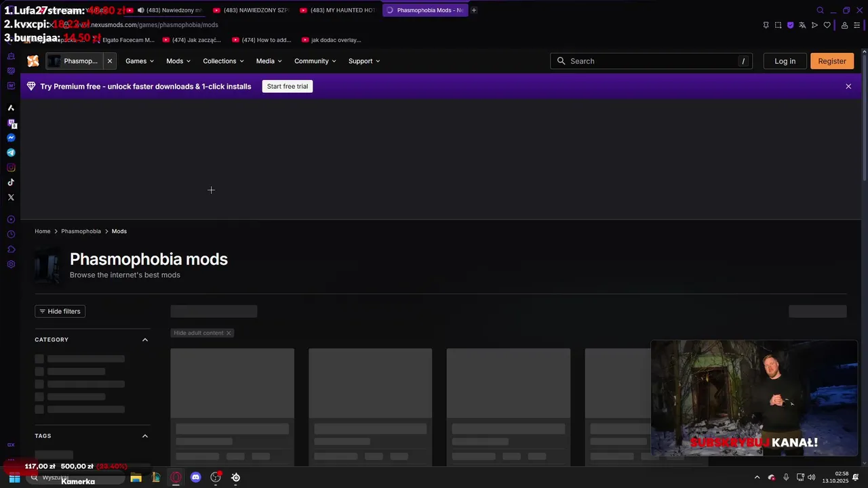Click the send flow arrow icon
Image resolution: width=868 pixels, height=488 pixels.
click(x=814, y=25)
